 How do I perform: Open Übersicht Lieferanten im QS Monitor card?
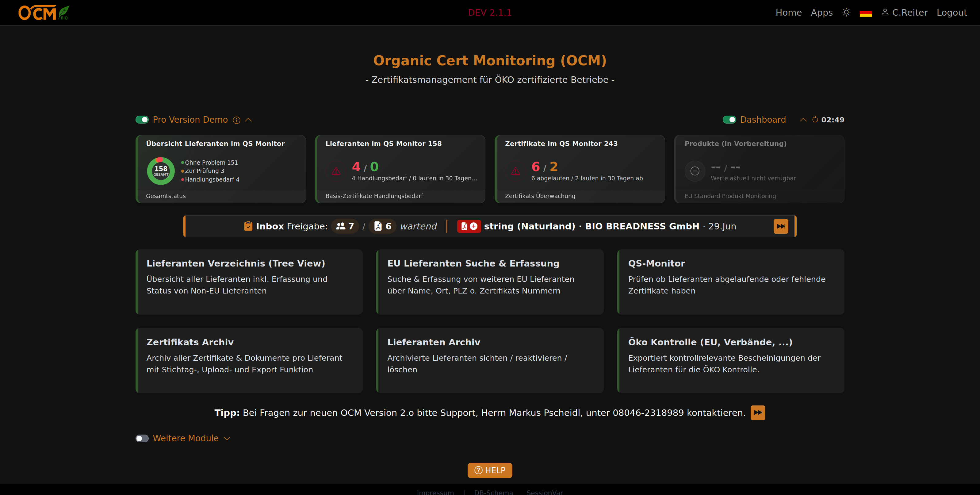coord(221,169)
